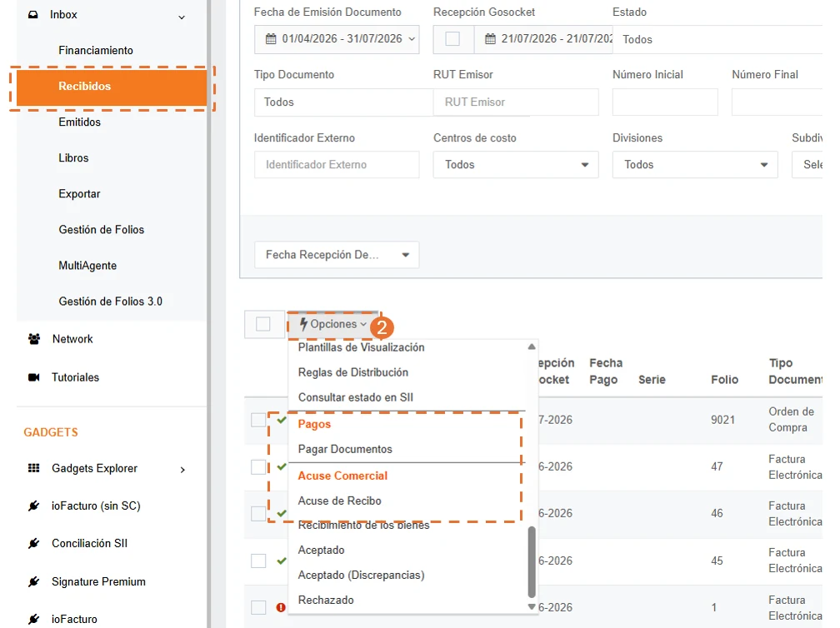The height and width of the screenshot is (628, 840).
Task: Open the Emitidos sidebar link
Action: pos(80,122)
